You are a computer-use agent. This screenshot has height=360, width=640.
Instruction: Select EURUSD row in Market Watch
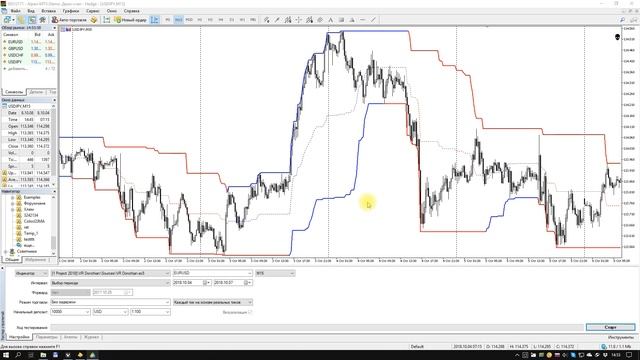29,42
